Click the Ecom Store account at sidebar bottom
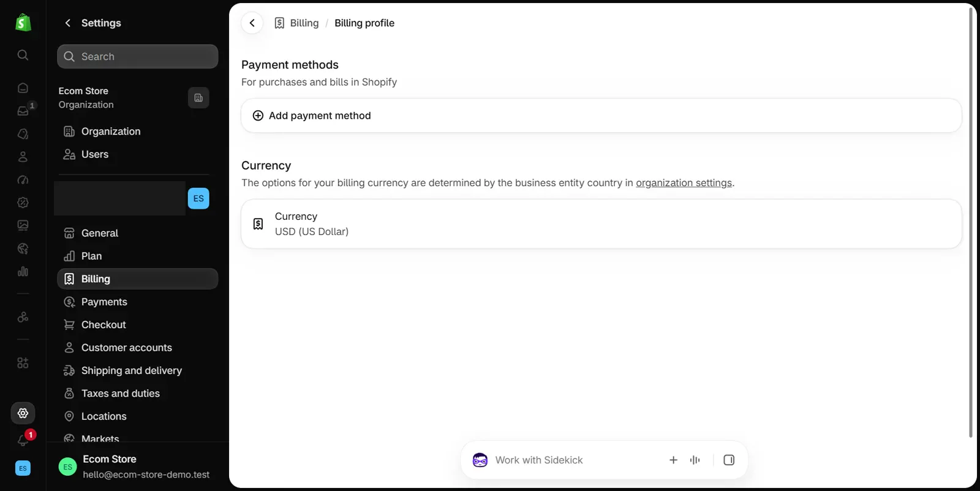Viewport: 980px width, 491px height. (138, 467)
